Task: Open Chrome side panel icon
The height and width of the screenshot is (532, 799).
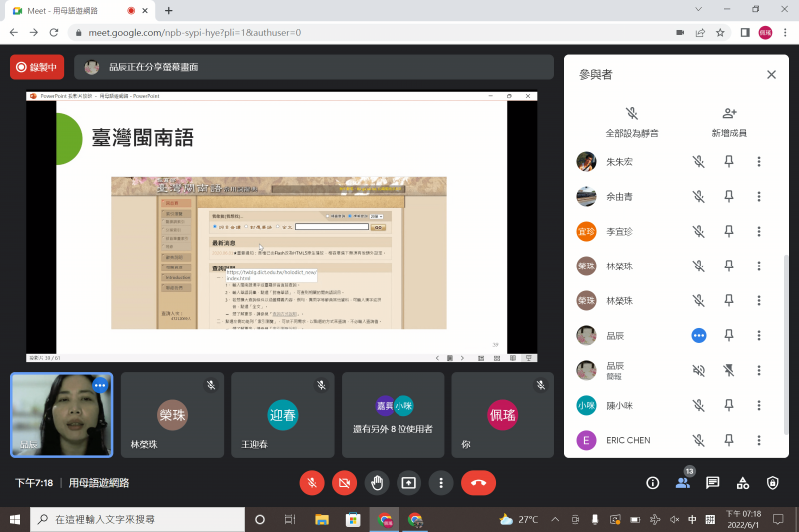Action: 745,33
